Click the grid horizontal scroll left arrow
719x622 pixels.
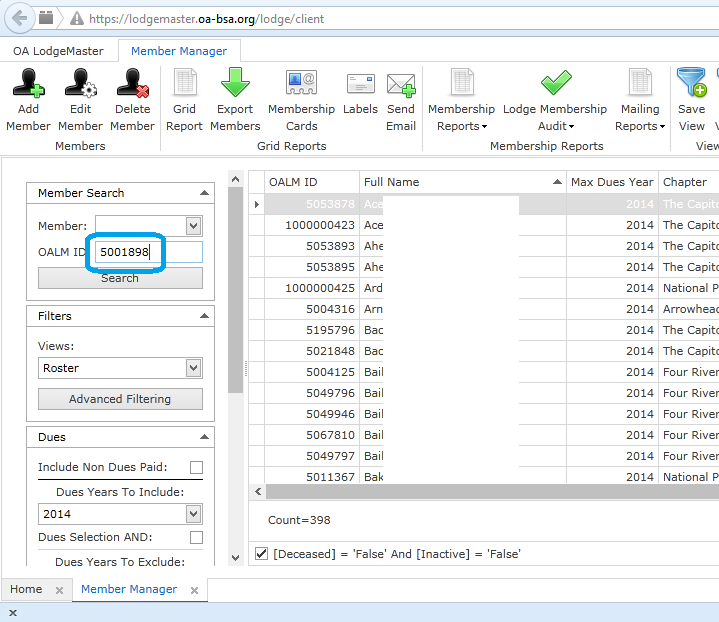coord(258,492)
